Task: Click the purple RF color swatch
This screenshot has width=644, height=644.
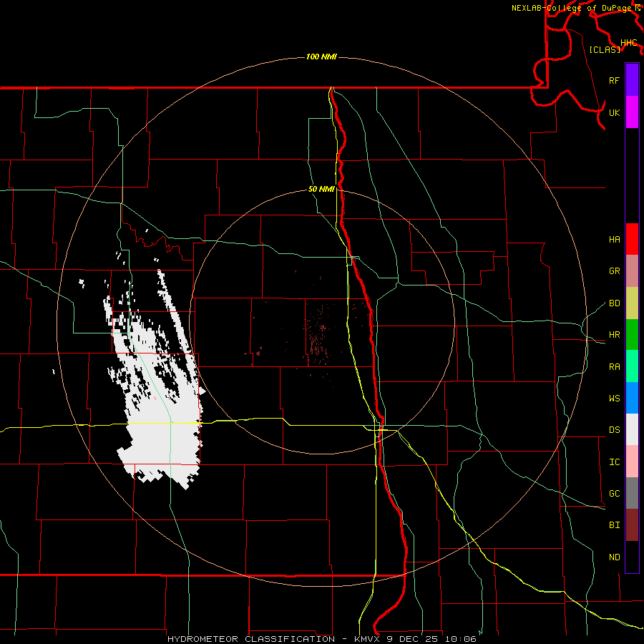Action: 632,80
